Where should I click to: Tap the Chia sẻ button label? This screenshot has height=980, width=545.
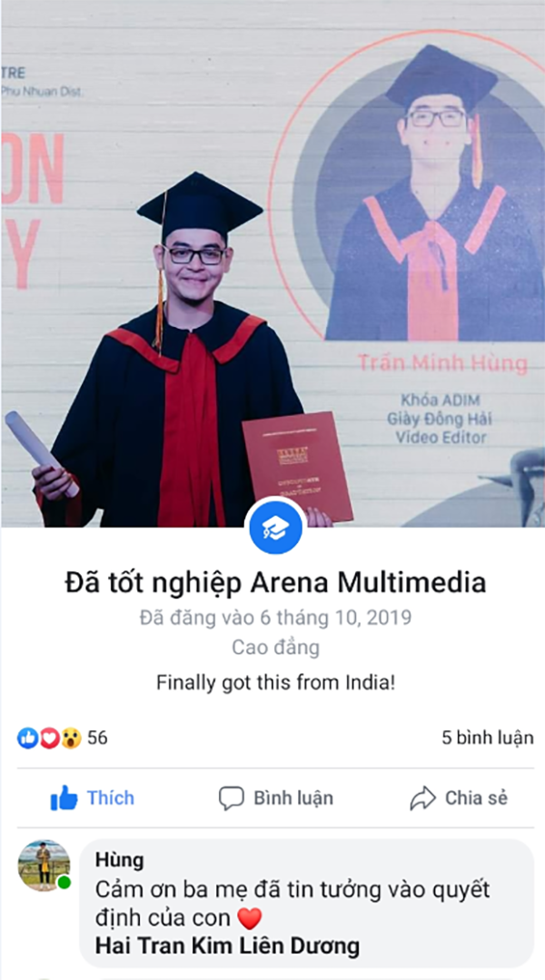tap(476, 798)
